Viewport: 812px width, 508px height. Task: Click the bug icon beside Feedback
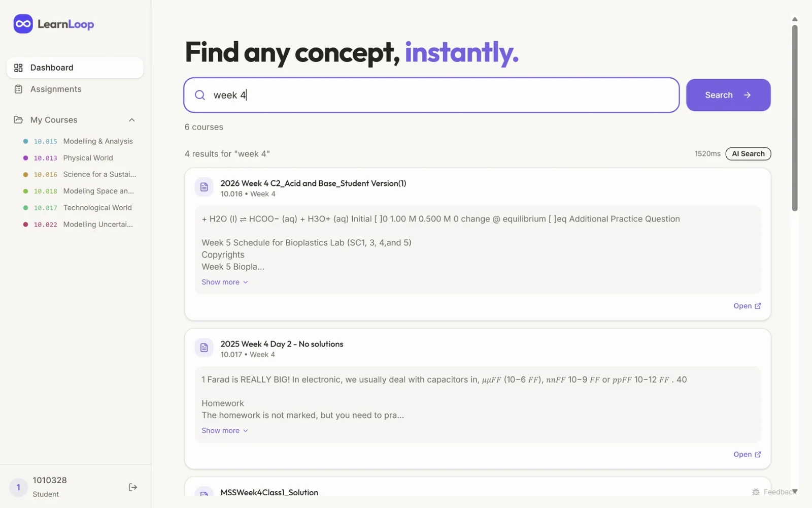click(x=756, y=492)
